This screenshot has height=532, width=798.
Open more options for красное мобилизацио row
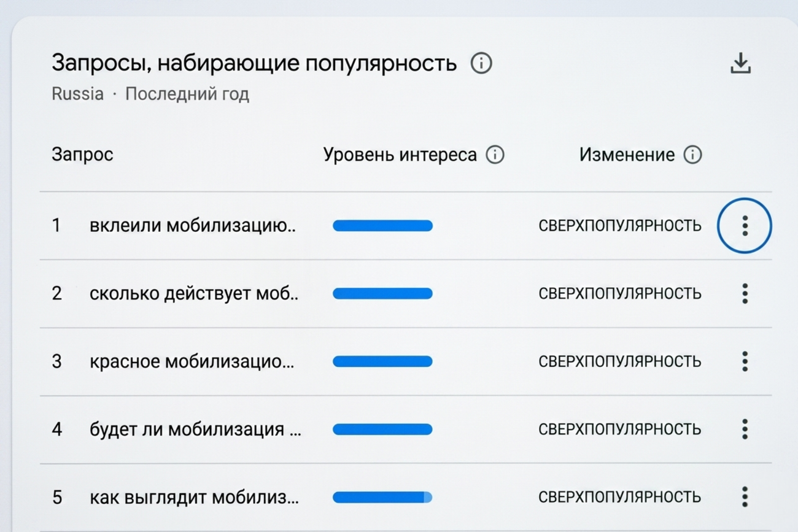pyautogui.click(x=745, y=361)
